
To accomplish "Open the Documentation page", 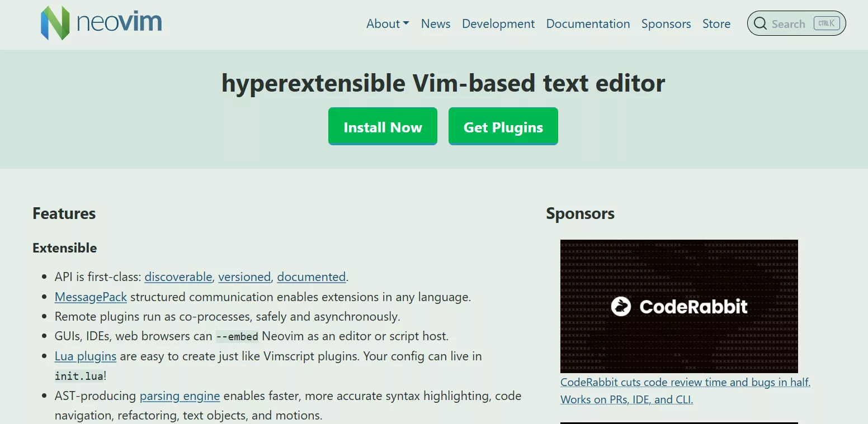I will [x=588, y=23].
